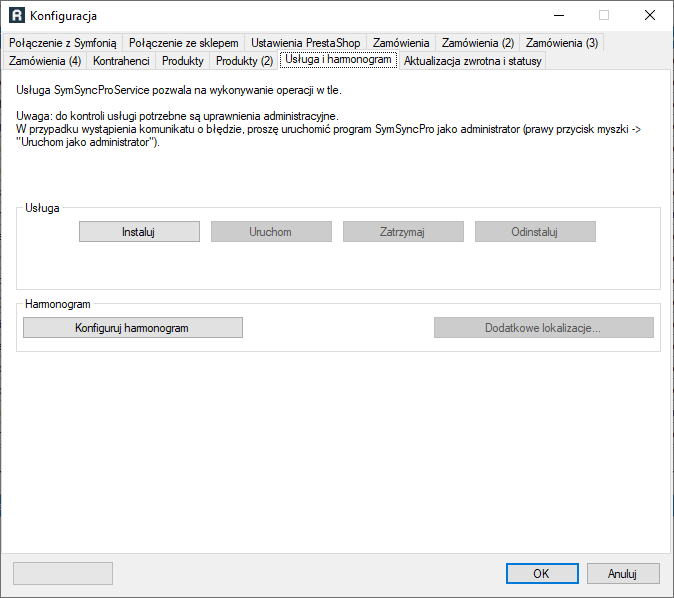Click the Harmonogram group label
Viewport: 674px width, 598px height.
58,304
